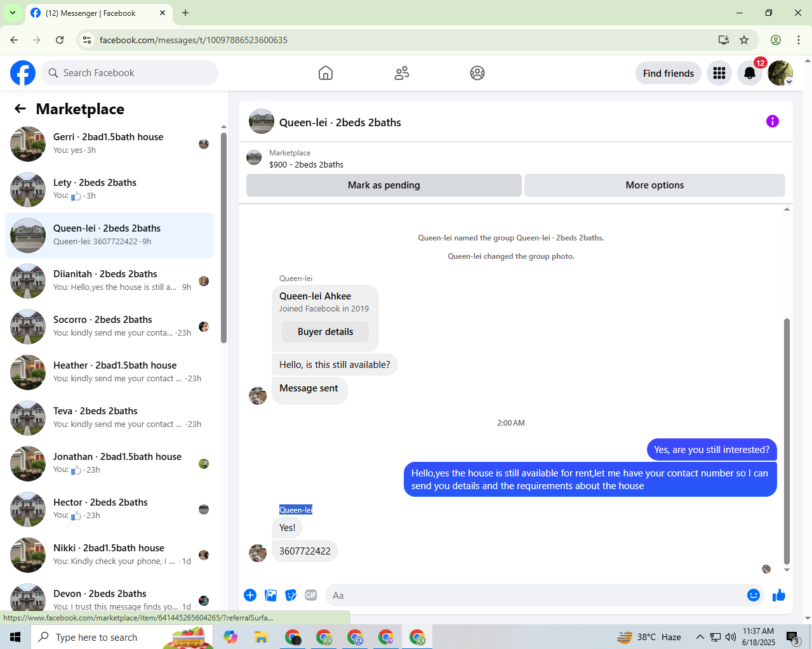Send a thumbs-up like
This screenshot has width=812, height=649.
tap(779, 595)
